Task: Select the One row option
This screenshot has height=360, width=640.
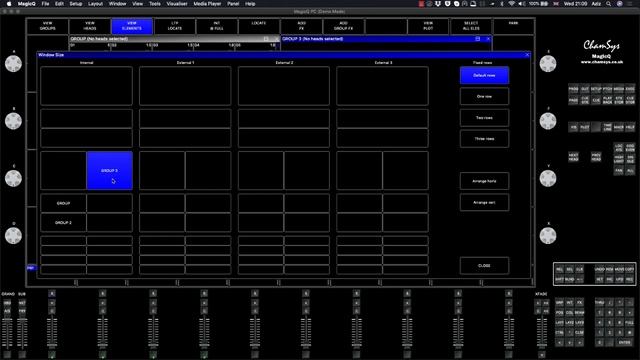Action: tap(484, 97)
